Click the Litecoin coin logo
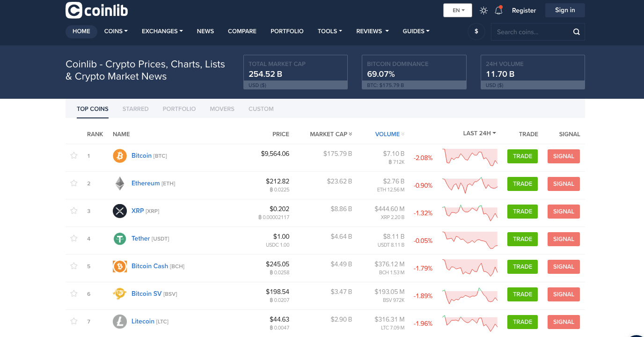The image size is (644, 337). tap(119, 321)
